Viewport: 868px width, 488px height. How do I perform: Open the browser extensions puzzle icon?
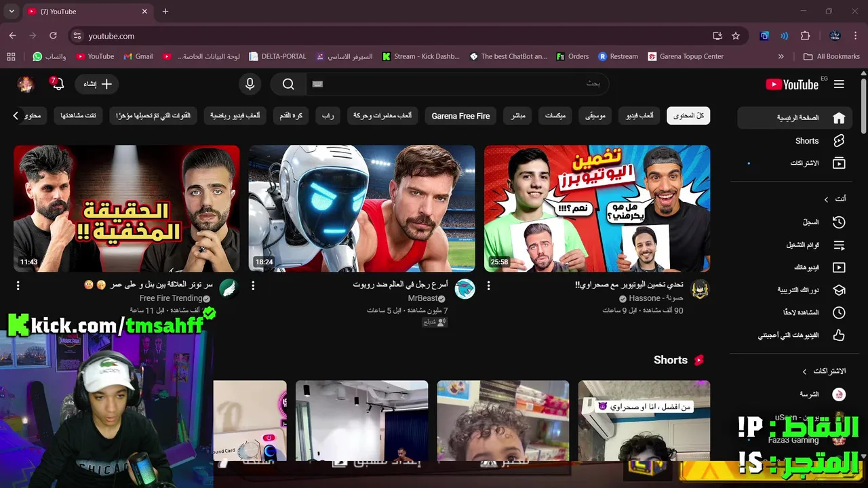click(805, 36)
